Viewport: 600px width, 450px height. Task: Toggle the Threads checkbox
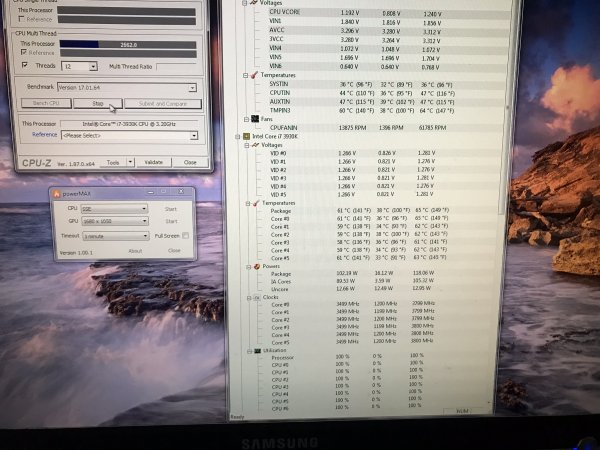point(25,65)
